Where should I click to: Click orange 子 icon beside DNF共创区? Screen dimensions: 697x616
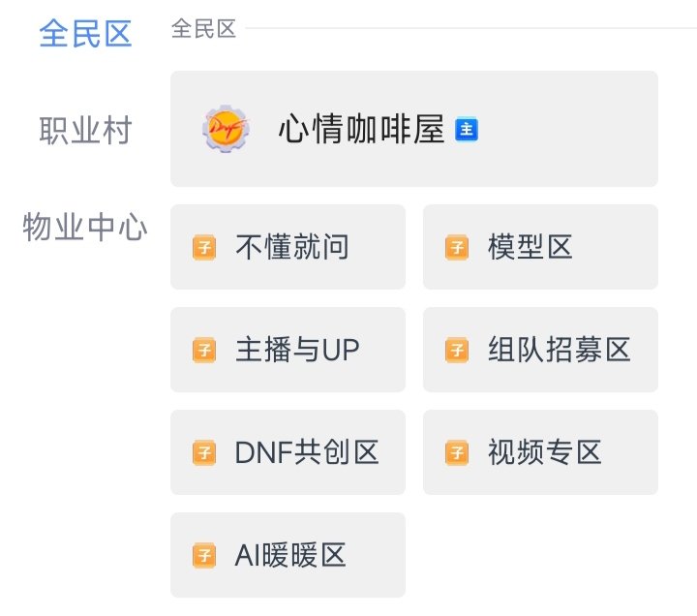click(204, 452)
